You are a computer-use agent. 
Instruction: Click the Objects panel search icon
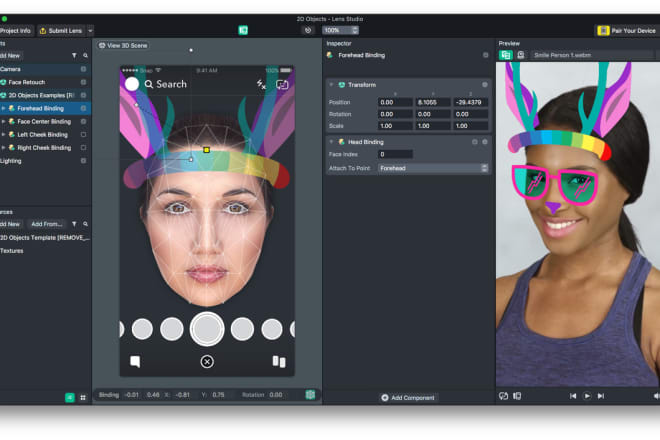tap(85, 56)
